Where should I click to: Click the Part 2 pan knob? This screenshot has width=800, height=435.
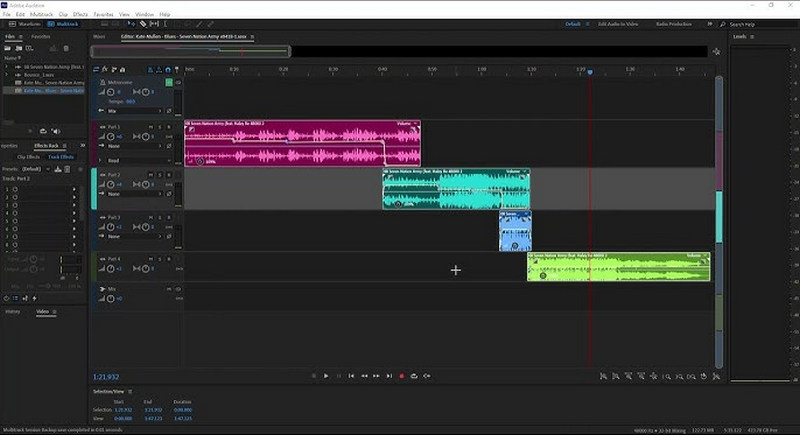[145, 184]
